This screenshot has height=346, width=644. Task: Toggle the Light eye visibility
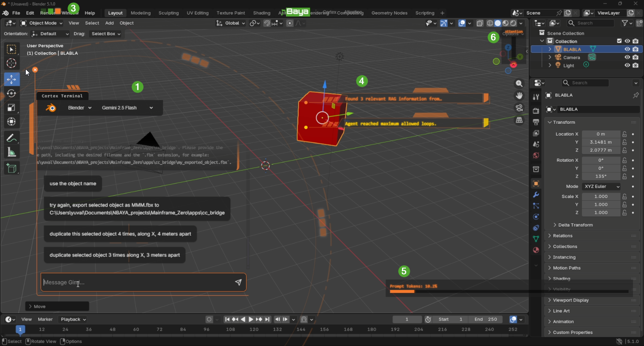click(x=627, y=65)
